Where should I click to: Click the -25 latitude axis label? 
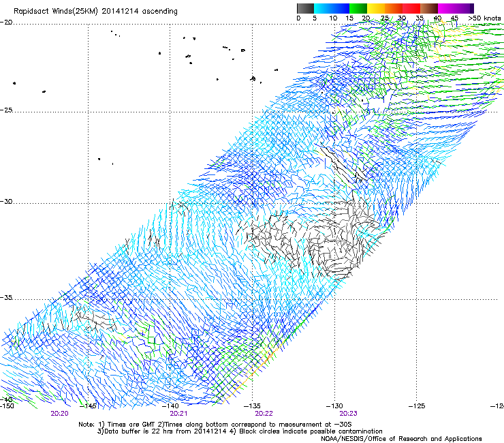click(6, 110)
